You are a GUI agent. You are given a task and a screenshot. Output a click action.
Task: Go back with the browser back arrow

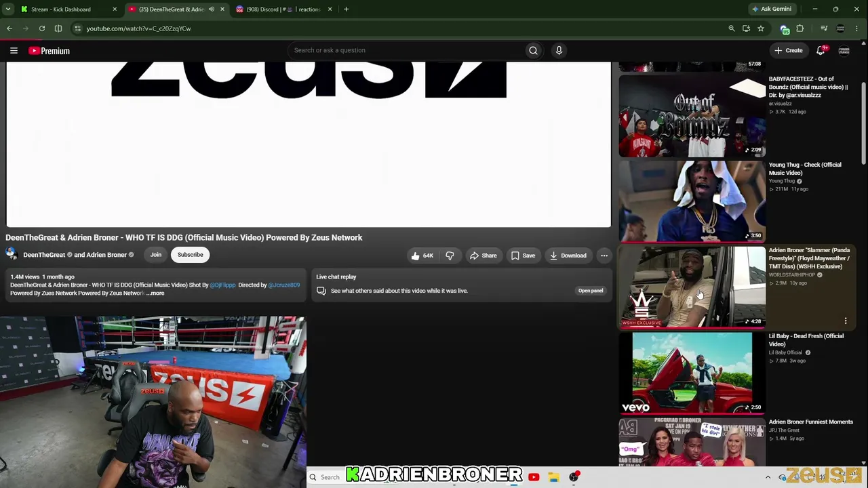point(9,28)
